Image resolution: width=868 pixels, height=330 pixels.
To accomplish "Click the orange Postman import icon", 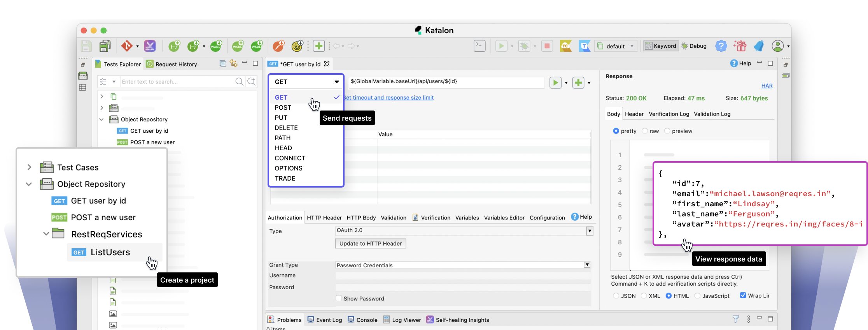I will 278,46.
